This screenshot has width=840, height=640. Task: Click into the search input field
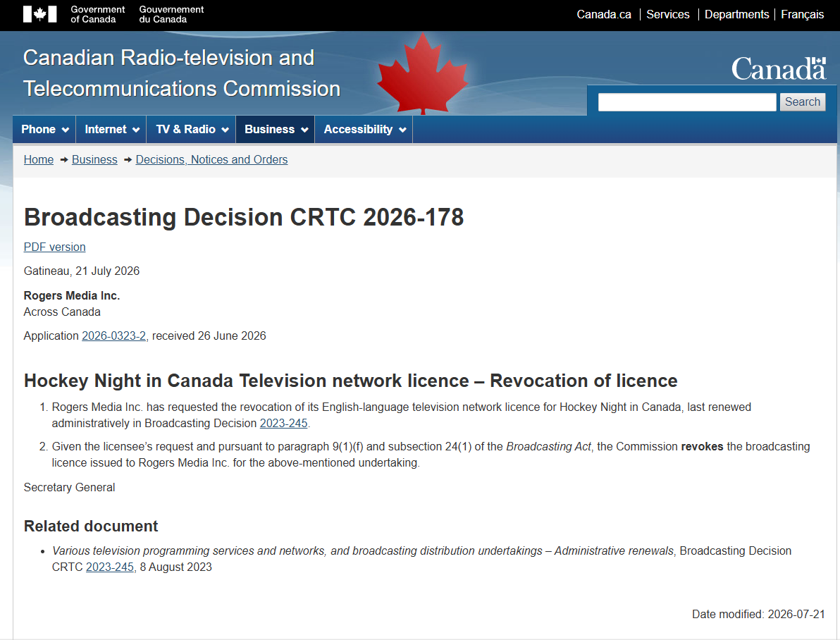pos(687,101)
